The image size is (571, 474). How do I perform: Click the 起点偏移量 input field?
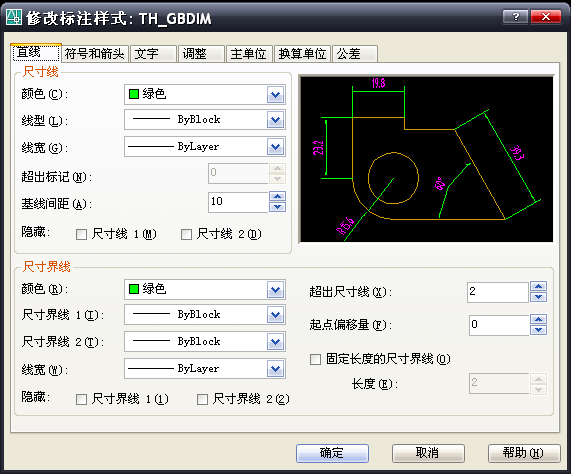coord(499,325)
